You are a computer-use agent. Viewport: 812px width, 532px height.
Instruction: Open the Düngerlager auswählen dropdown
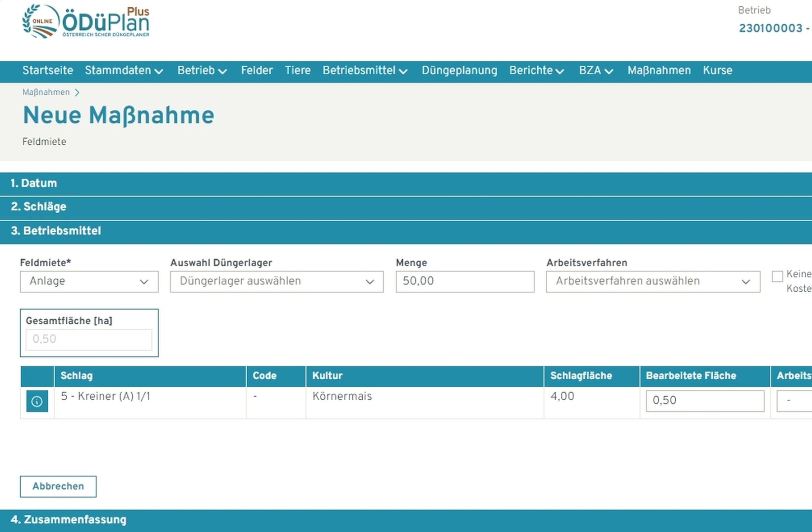tap(277, 281)
